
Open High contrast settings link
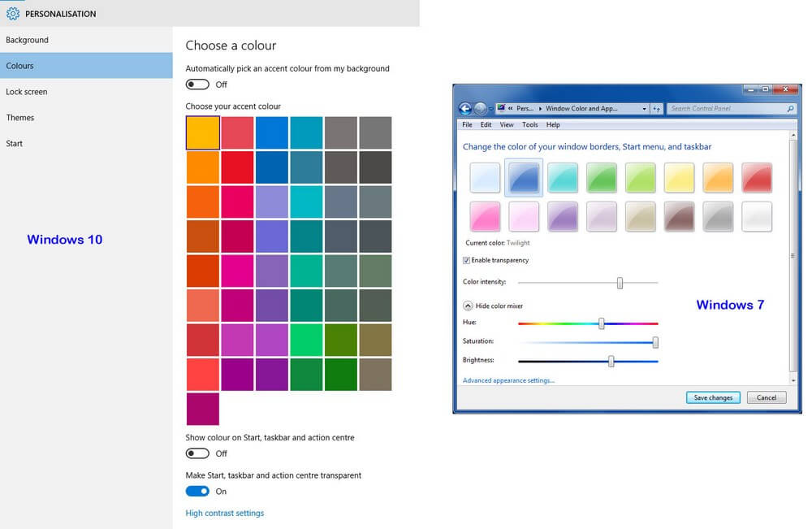pos(225,513)
